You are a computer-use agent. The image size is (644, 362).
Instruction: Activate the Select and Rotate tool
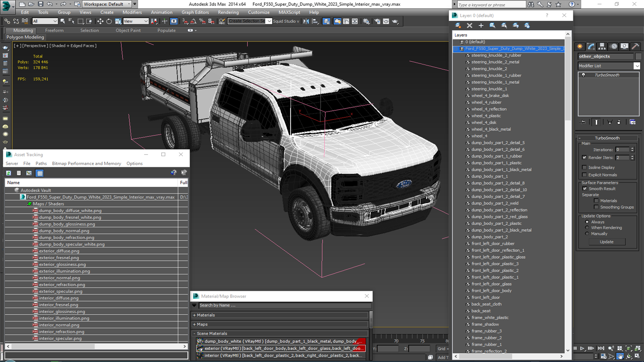pos(109,21)
